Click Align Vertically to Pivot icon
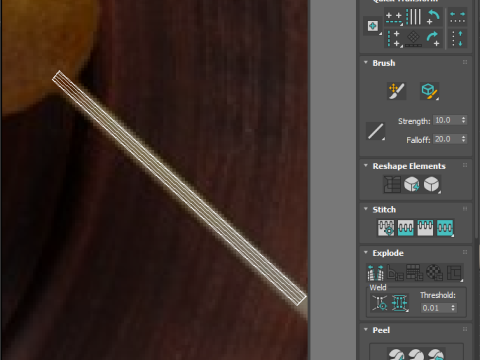 394,39
